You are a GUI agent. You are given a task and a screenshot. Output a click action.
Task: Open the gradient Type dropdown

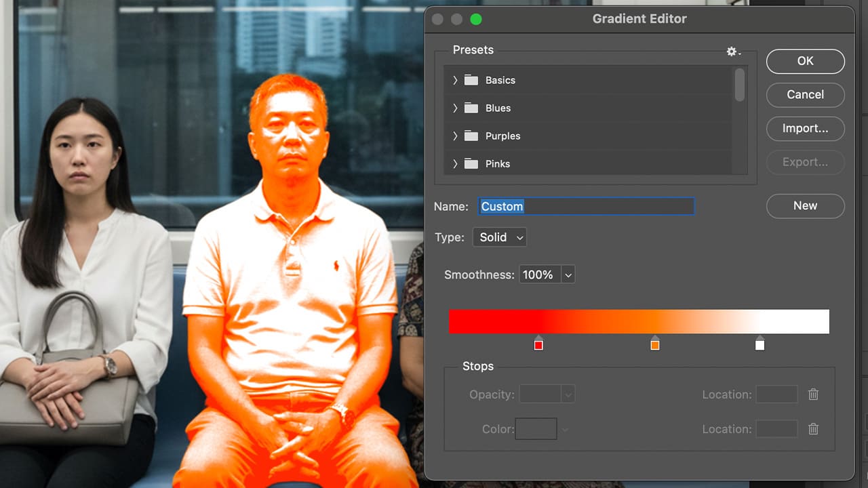click(x=499, y=237)
